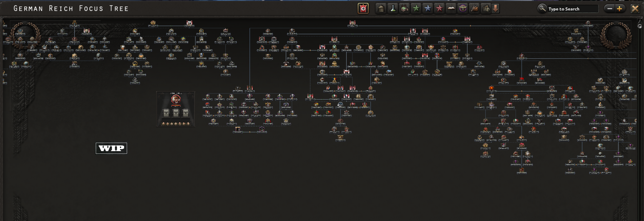Viewport: 644px width, 221px height.
Task: Select the purple eagle emblem filter
Action: tap(463, 9)
